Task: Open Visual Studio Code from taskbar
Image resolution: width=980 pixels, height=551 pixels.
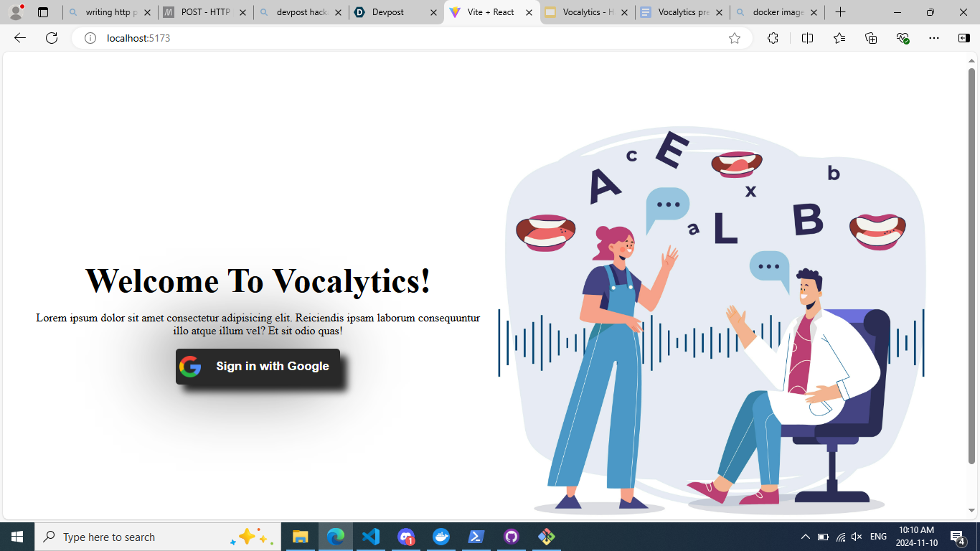Action: 370,537
